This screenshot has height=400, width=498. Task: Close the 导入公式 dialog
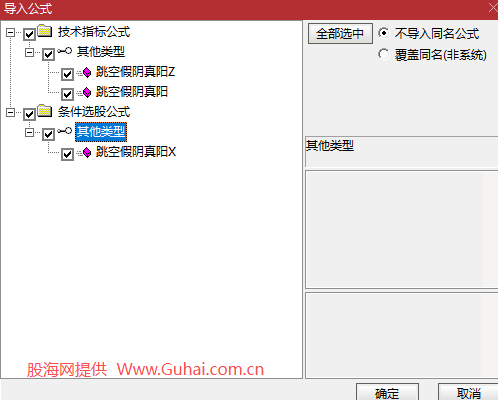pos(493,8)
